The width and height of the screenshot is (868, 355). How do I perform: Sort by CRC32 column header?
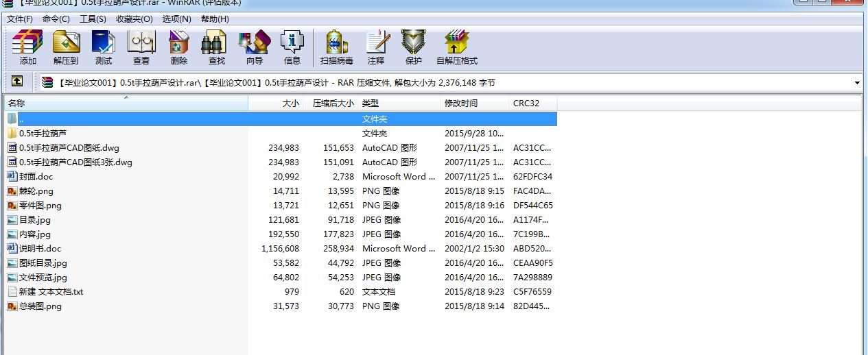point(533,103)
